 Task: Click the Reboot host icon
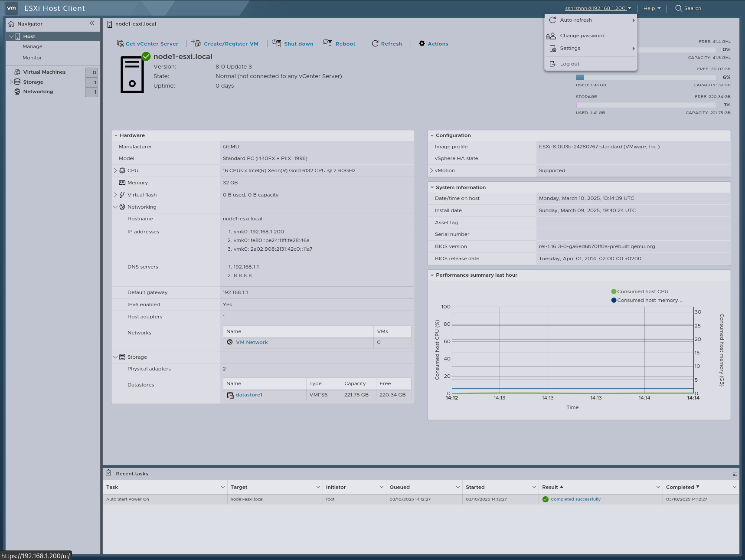[327, 43]
